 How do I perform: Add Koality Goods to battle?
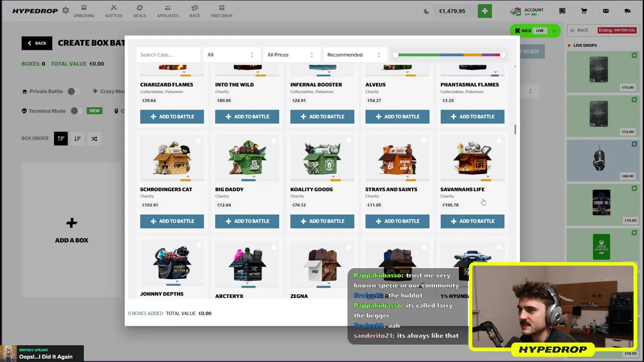click(322, 221)
